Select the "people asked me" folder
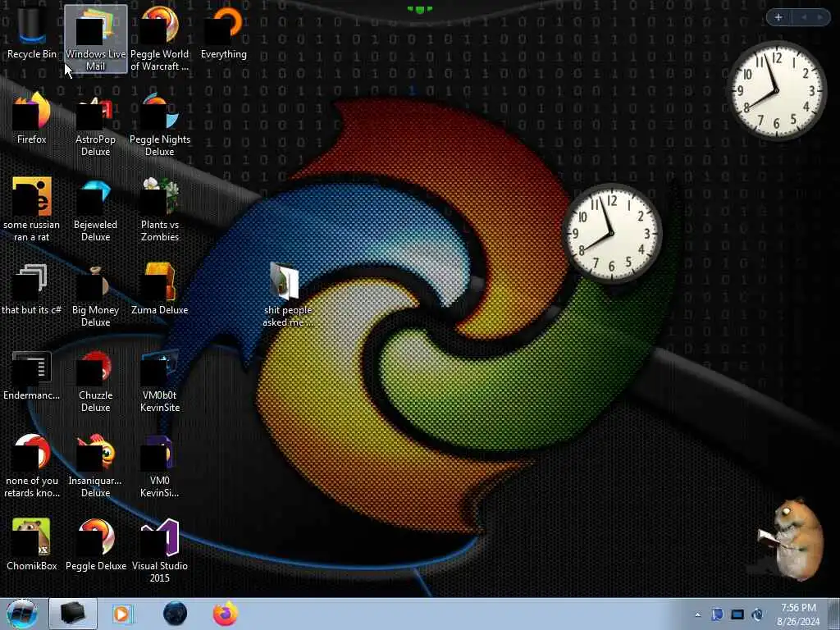The width and height of the screenshot is (840, 630). [x=288, y=294]
